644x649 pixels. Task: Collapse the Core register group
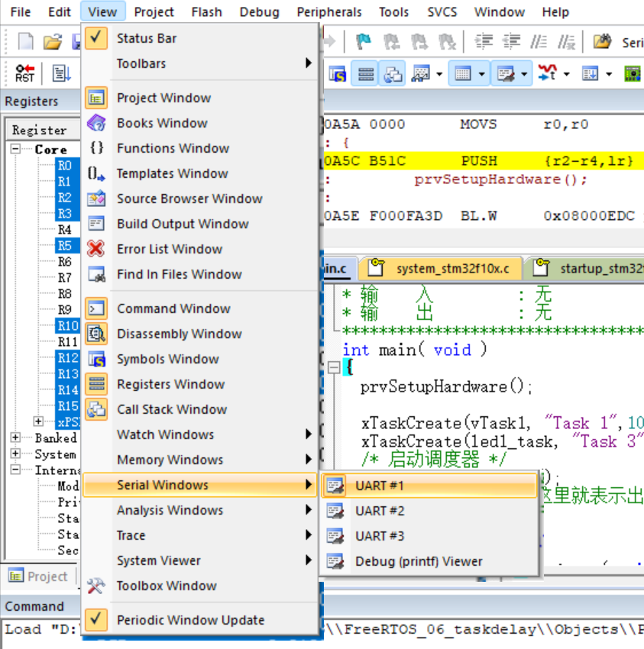(15, 149)
